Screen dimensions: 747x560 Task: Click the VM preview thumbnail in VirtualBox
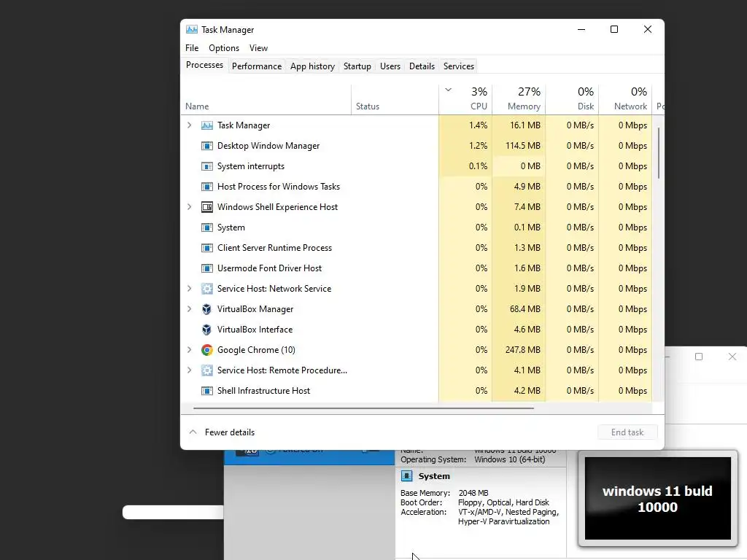tap(657, 499)
